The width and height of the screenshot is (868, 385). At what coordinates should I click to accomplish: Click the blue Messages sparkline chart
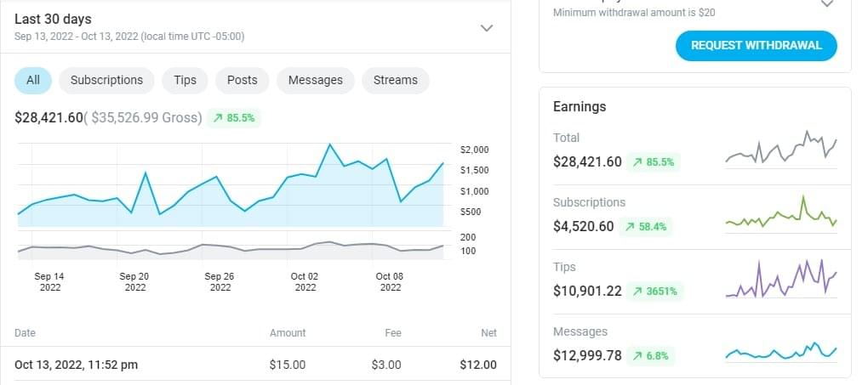coord(780,351)
